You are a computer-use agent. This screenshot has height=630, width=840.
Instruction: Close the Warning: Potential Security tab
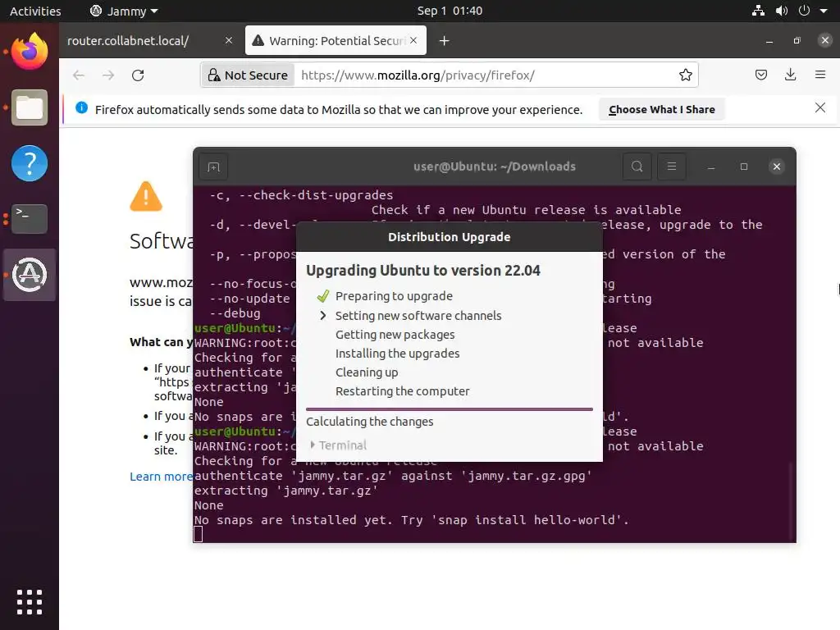click(413, 40)
